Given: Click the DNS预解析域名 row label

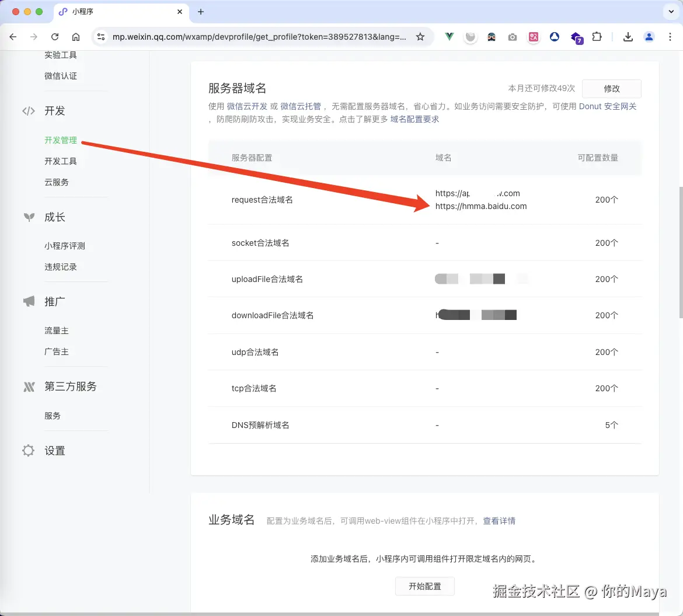Looking at the screenshot, I should click(x=260, y=424).
